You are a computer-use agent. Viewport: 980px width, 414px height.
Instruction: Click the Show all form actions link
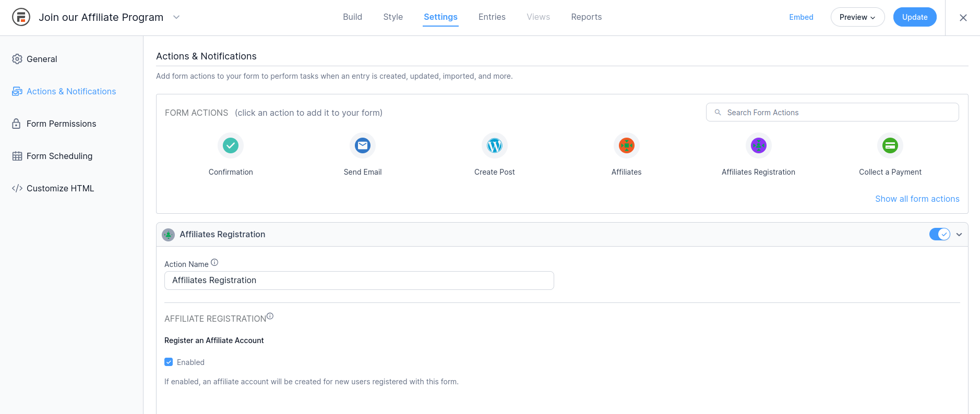[917, 199]
